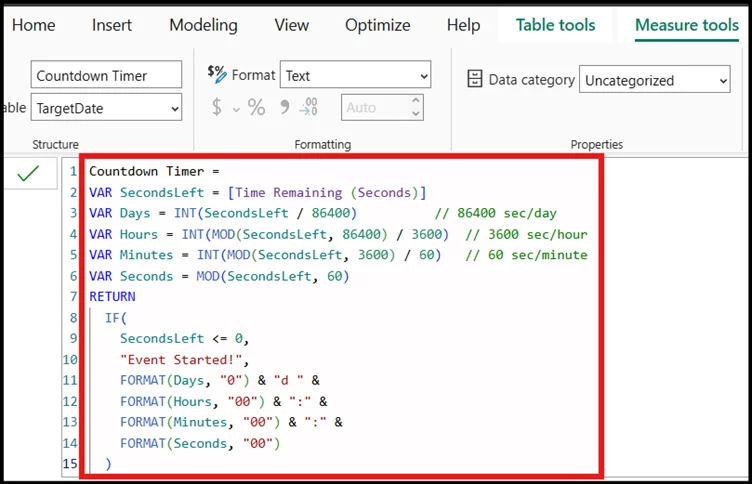This screenshot has width=752, height=484.
Task: Click the currency dollar format icon
Action: (216, 108)
